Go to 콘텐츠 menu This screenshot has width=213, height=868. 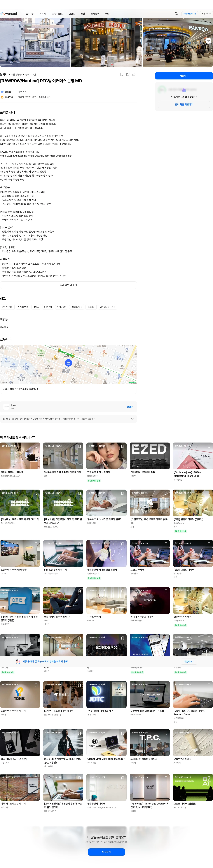tap(72, 14)
